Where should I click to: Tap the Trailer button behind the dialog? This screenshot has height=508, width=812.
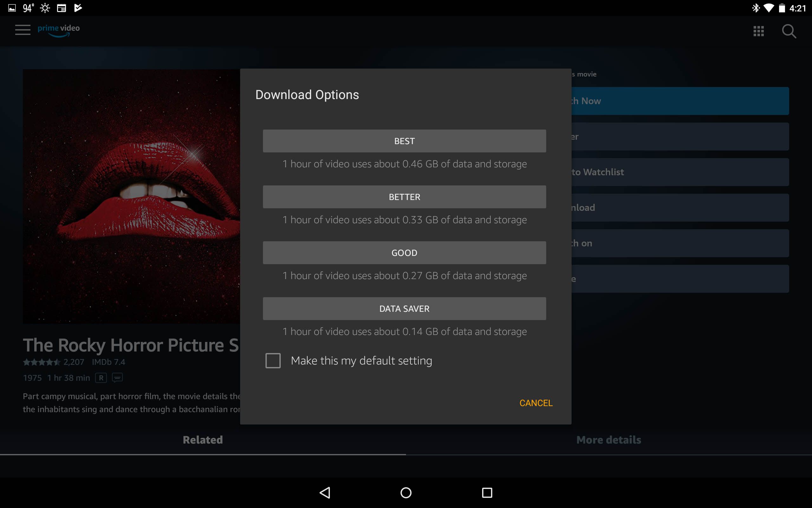point(680,137)
